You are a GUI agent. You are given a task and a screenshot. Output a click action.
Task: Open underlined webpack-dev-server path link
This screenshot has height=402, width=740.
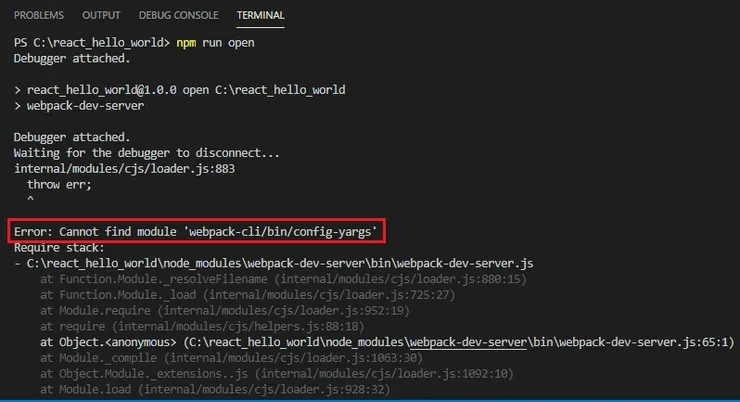(468, 342)
